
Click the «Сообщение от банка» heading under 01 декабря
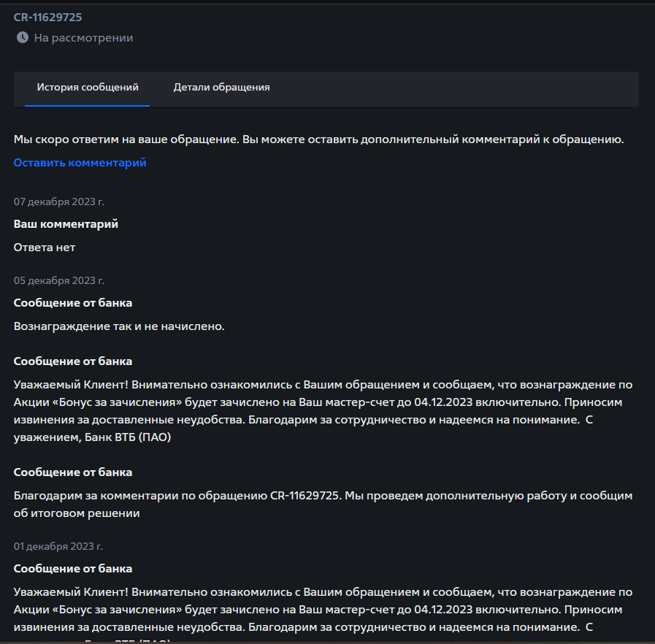(73, 569)
